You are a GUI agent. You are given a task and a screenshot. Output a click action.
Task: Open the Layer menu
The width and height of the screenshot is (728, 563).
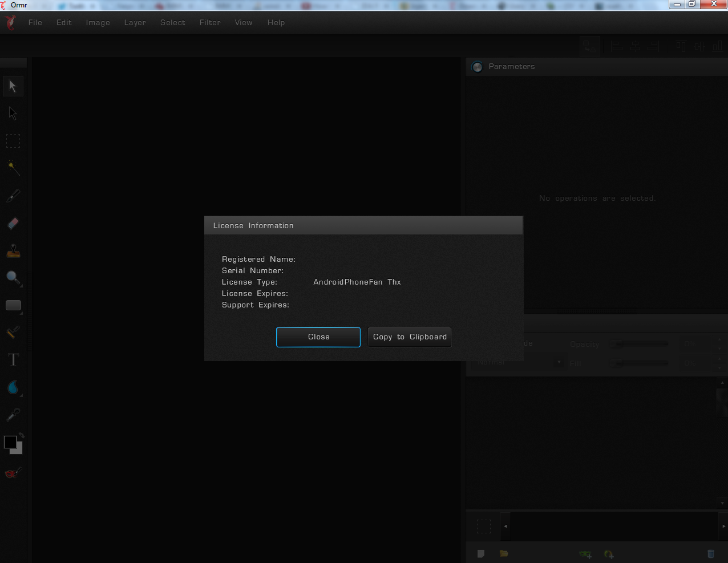click(x=135, y=23)
